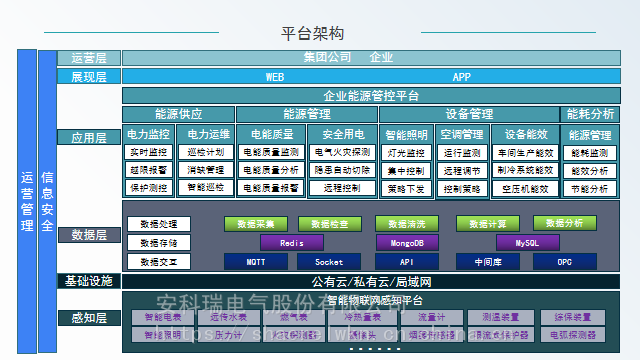640x360 pixels.
Task: Click the 灯光监控 box
Action: (406, 153)
